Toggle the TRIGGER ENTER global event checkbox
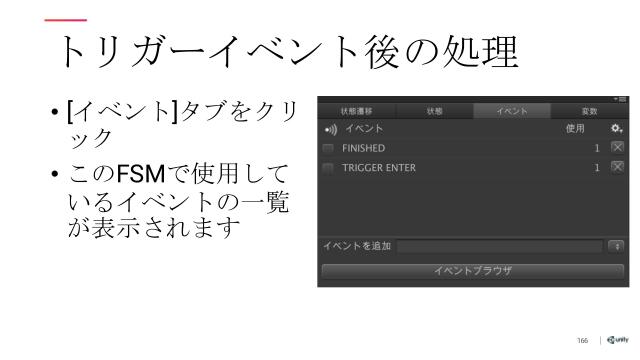The height and width of the screenshot is (360, 640). [x=328, y=168]
